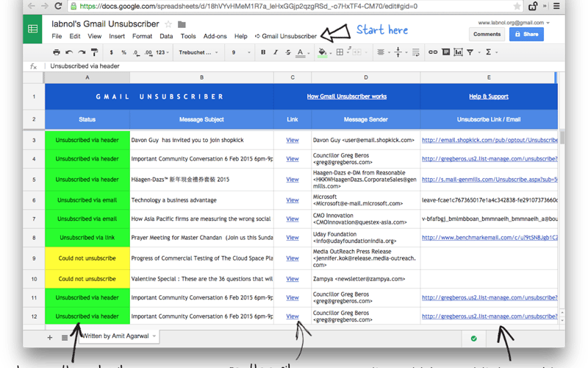588x368 pixels.
Task: Insert a comment from the toolbar
Action: coord(445,52)
